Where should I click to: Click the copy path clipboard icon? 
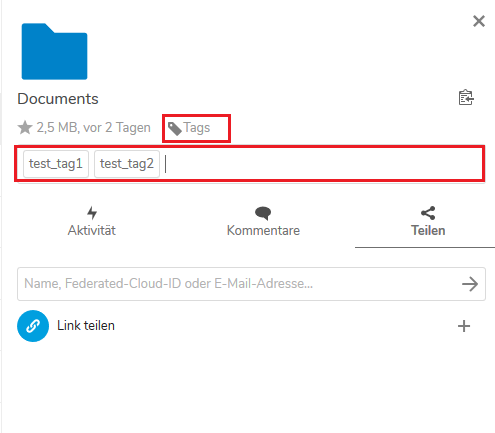click(x=466, y=98)
